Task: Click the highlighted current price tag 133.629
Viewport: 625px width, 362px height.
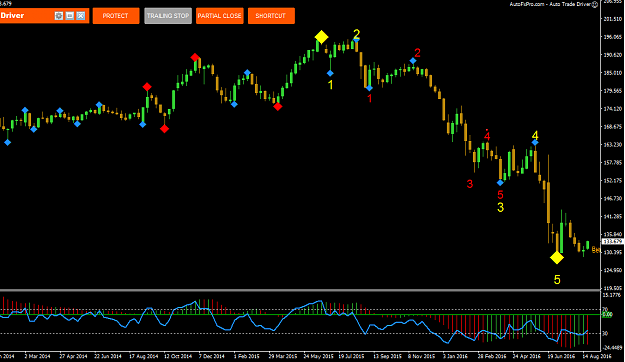Action: 613,242
